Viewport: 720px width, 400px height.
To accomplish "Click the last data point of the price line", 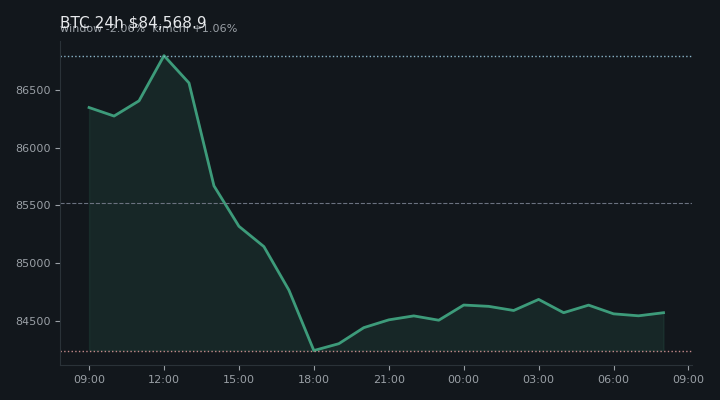I will [664, 313].
